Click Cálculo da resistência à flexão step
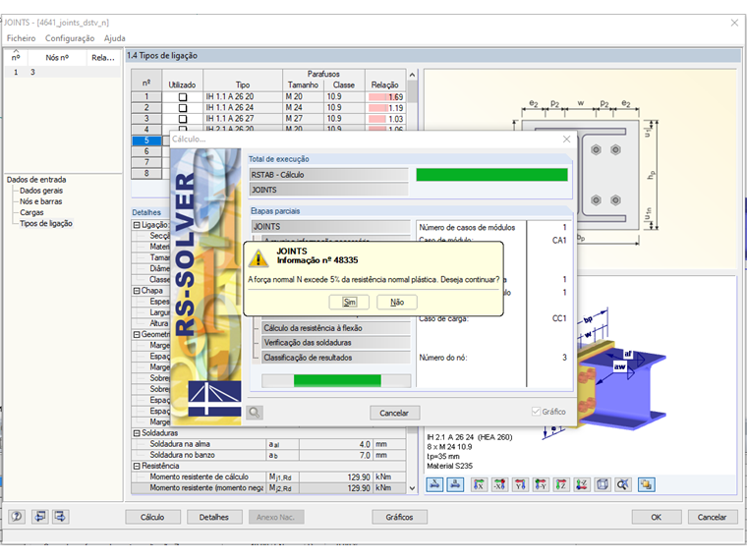The width and height of the screenshot is (747, 560). [335, 328]
